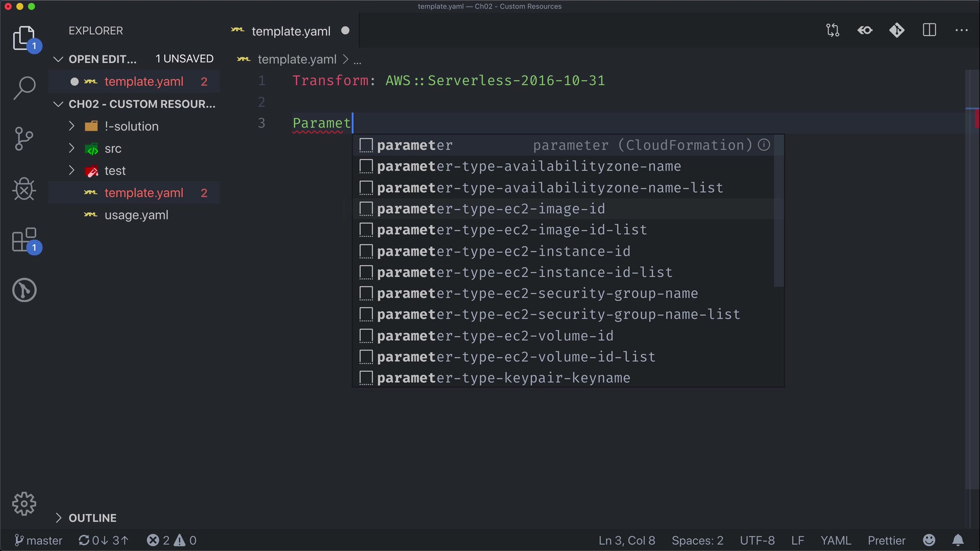
Task: Click master branch in status bar
Action: point(39,540)
